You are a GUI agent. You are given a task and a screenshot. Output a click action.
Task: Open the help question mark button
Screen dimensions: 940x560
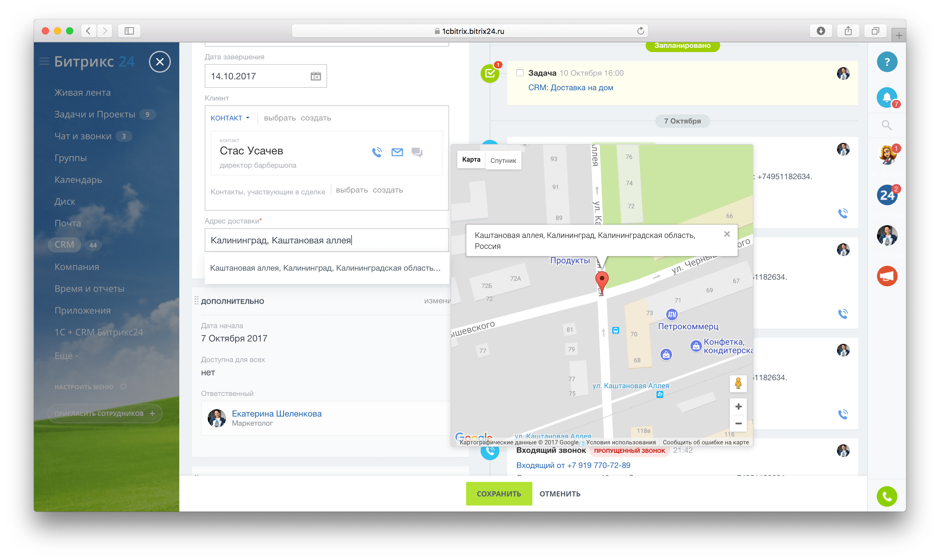point(887,61)
